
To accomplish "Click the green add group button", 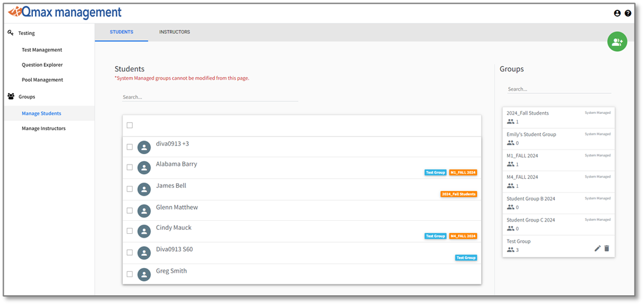I will point(617,41).
